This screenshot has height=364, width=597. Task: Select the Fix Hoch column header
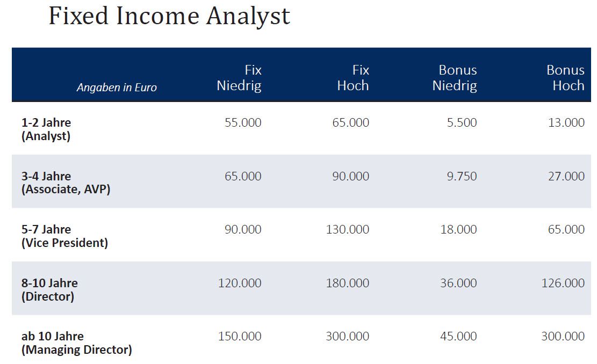tap(353, 78)
